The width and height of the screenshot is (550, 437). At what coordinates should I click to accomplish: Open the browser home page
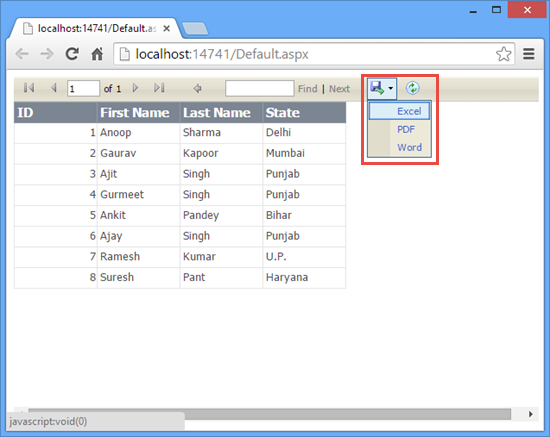(97, 54)
